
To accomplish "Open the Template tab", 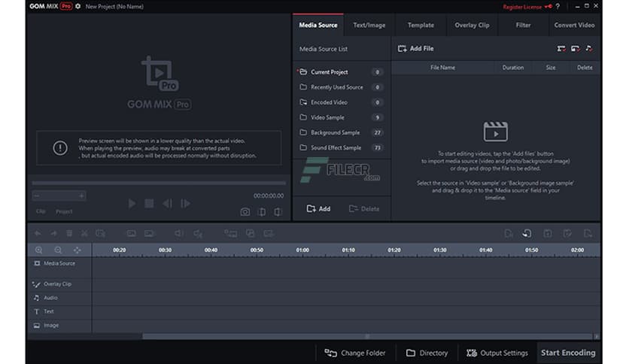I will [421, 25].
